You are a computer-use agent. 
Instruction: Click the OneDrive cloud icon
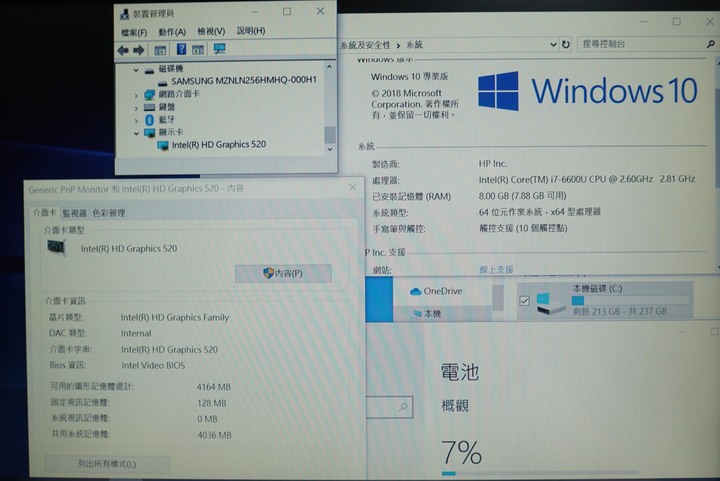tap(416, 291)
